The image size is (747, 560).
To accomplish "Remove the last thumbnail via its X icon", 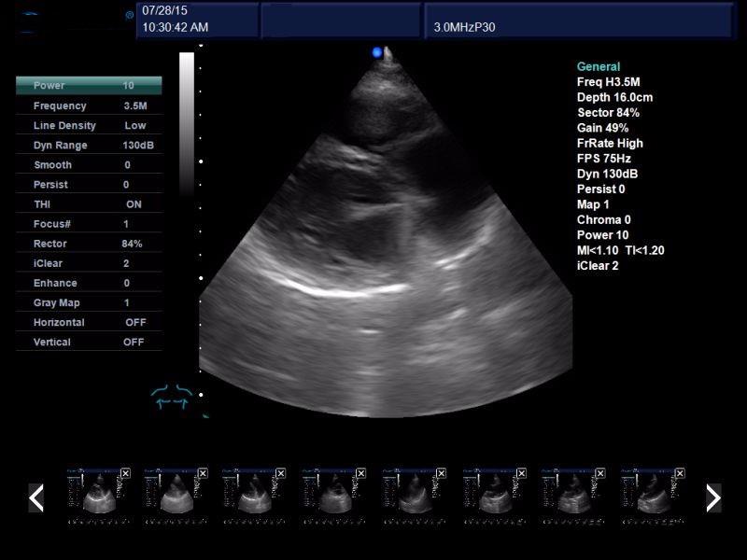I will tap(679, 473).
